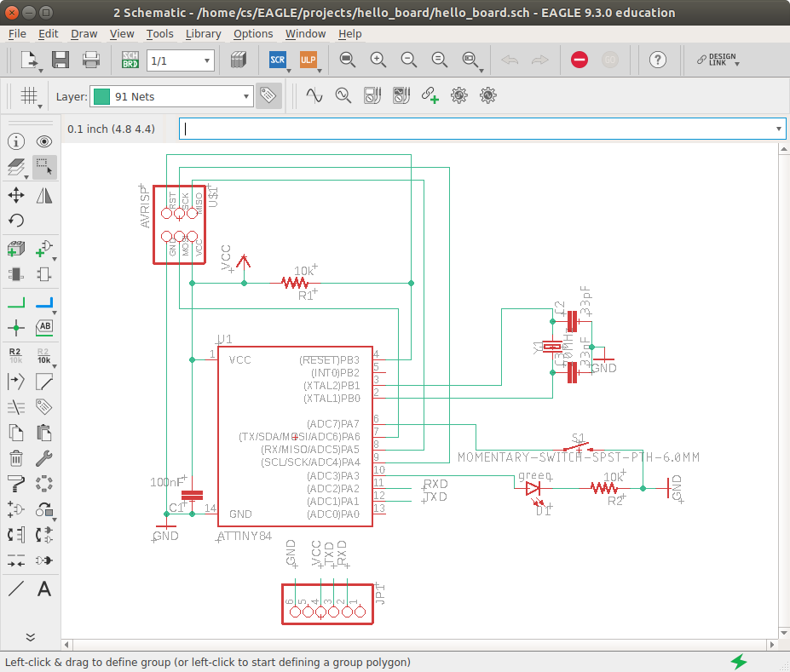Choose the Add Part tool
790x672 pixels.
click(x=15, y=249)
